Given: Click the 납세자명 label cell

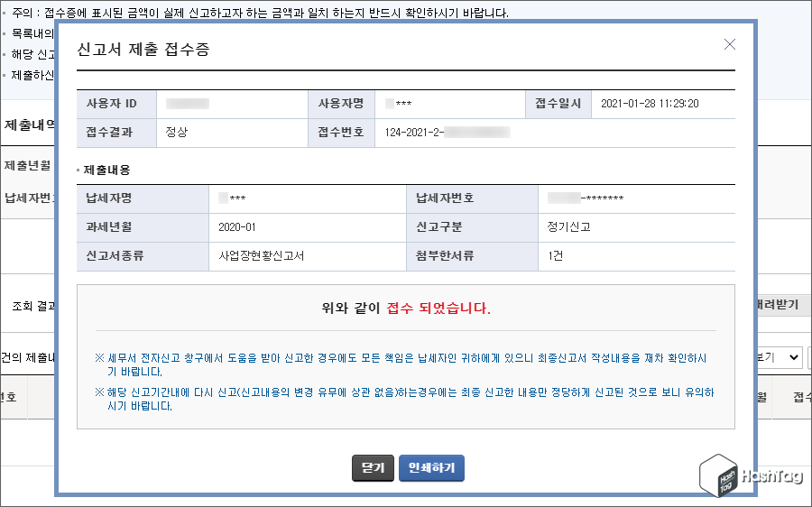Looking at the screenshot, I should coord(143,198).
